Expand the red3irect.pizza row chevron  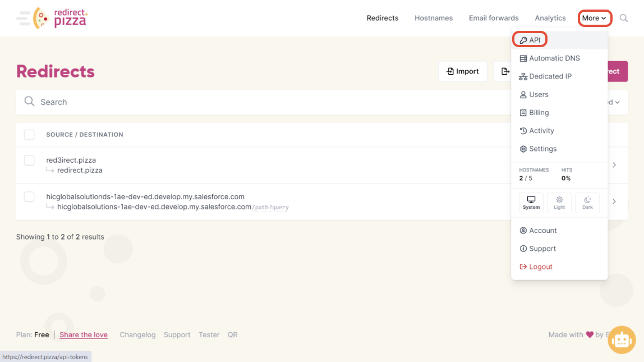(614, 165)
